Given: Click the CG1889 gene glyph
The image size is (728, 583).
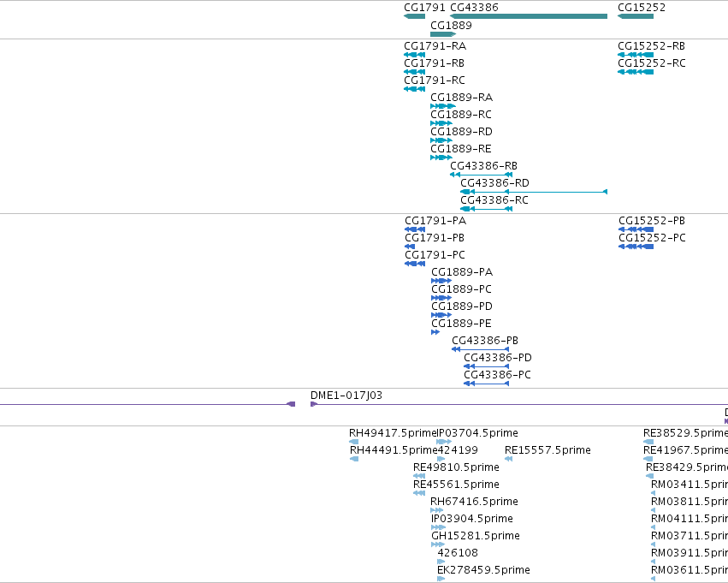Looking at the screenshot, I should 443,34.
